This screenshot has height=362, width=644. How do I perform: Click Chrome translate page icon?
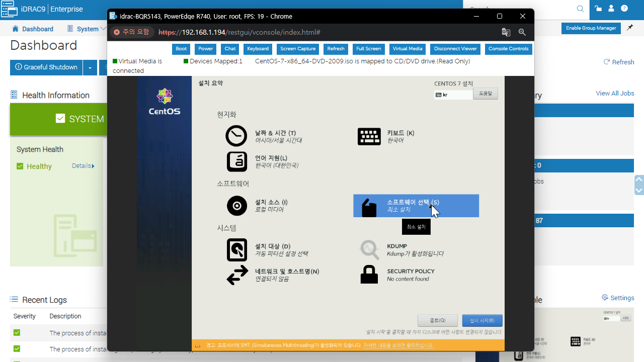506,32
